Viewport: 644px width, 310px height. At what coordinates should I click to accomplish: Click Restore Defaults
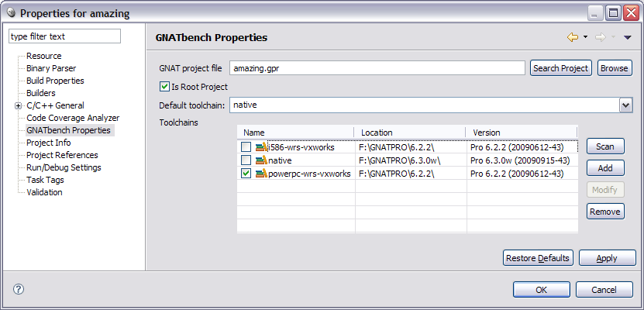[538, 258]
